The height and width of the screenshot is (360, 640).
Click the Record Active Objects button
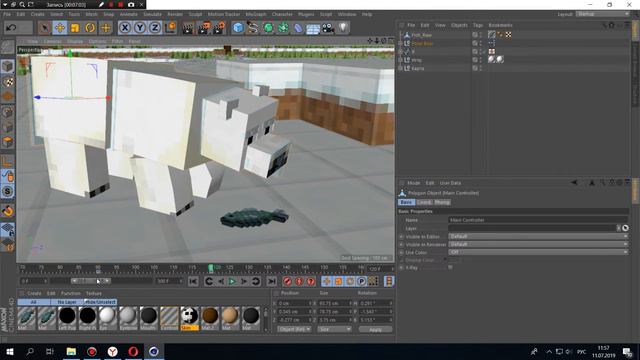pos(287,281)
